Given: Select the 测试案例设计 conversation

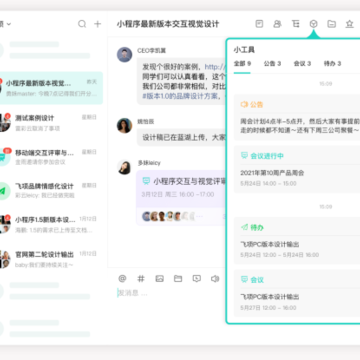Looking at the screenshot, I should [x=51, y=122].
